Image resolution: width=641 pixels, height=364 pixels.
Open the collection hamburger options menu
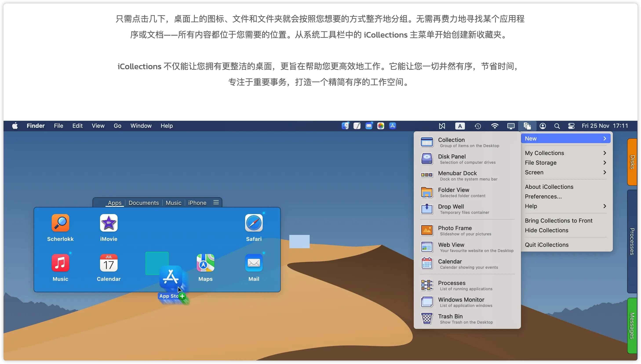coord(216,202)
